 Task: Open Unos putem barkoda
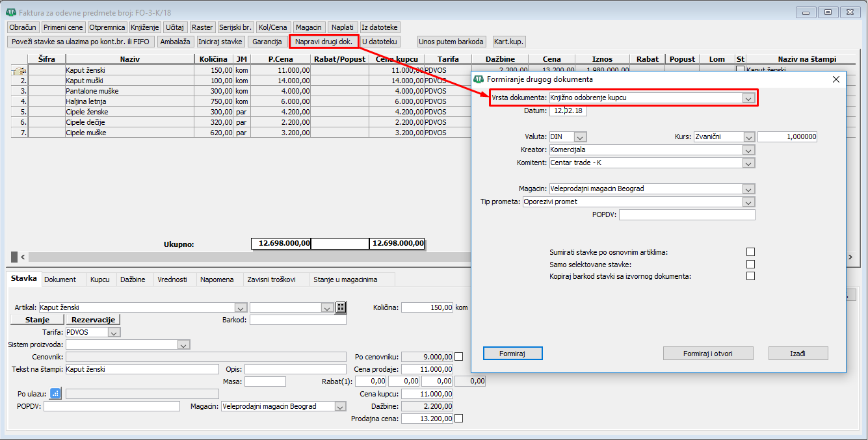tap(452, 42)
